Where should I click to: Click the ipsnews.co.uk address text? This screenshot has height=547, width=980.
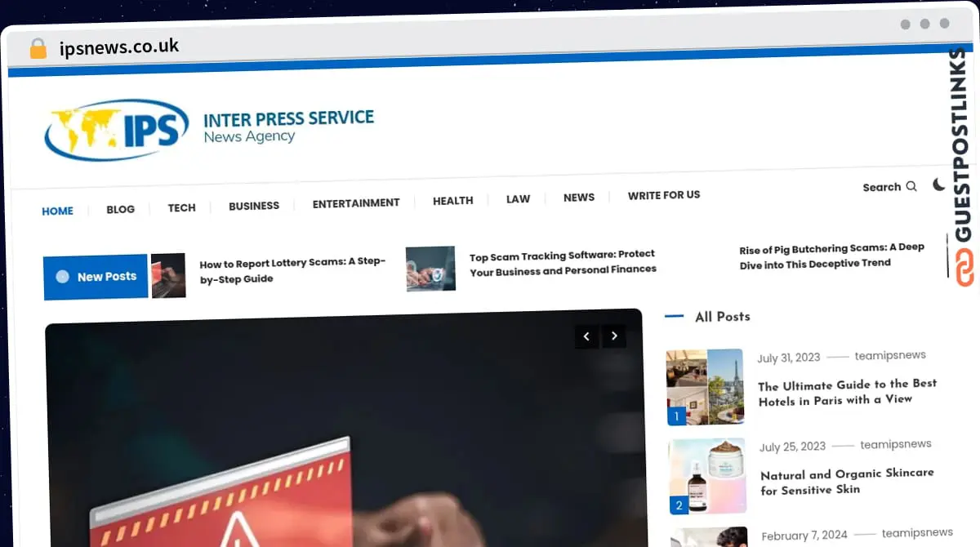[x=119, y=47]
